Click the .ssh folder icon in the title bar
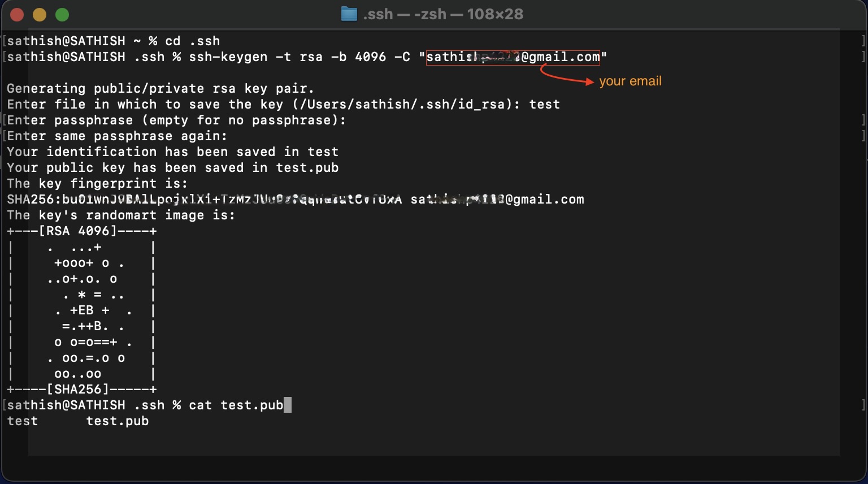The image size is (868, 484). pyautogui.click(x=348, y=14)
